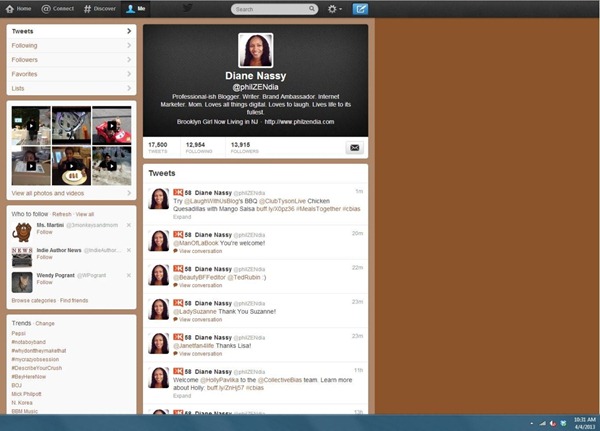This screenshot has width=600, height=431.
Task: Open the Home tab in top bar
Action: pyautogui.click(x=18, y=8)
